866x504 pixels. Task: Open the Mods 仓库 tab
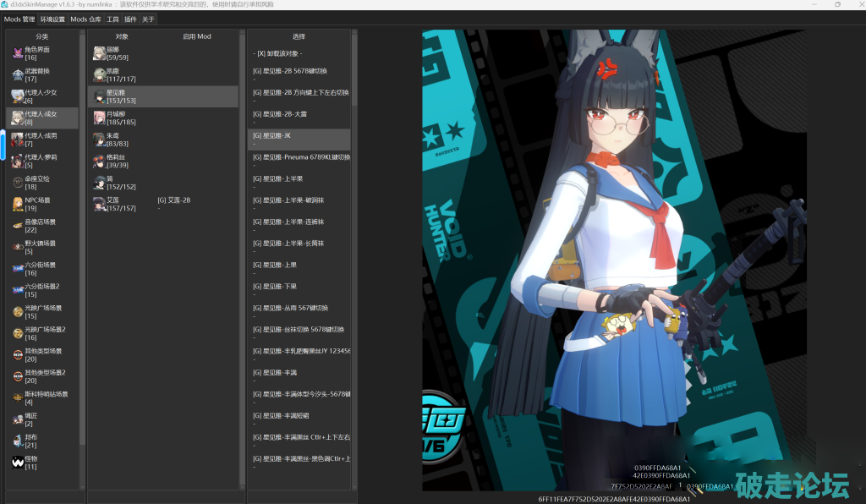coord(85,19)
